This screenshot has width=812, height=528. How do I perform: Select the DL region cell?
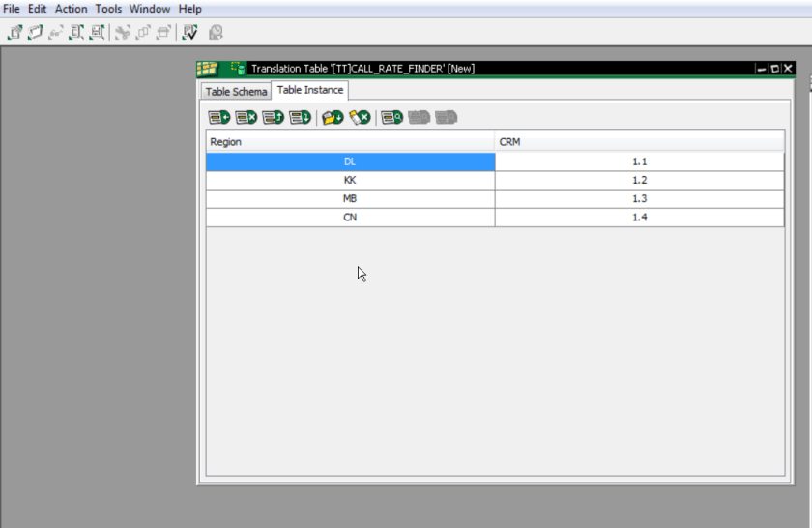click(x=351, y=161)
